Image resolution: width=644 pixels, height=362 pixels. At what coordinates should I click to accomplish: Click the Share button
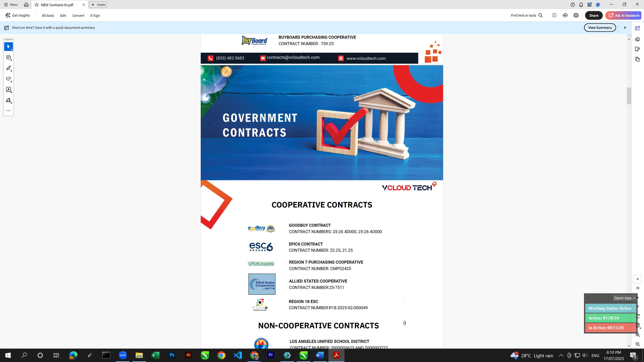point(594,15)
